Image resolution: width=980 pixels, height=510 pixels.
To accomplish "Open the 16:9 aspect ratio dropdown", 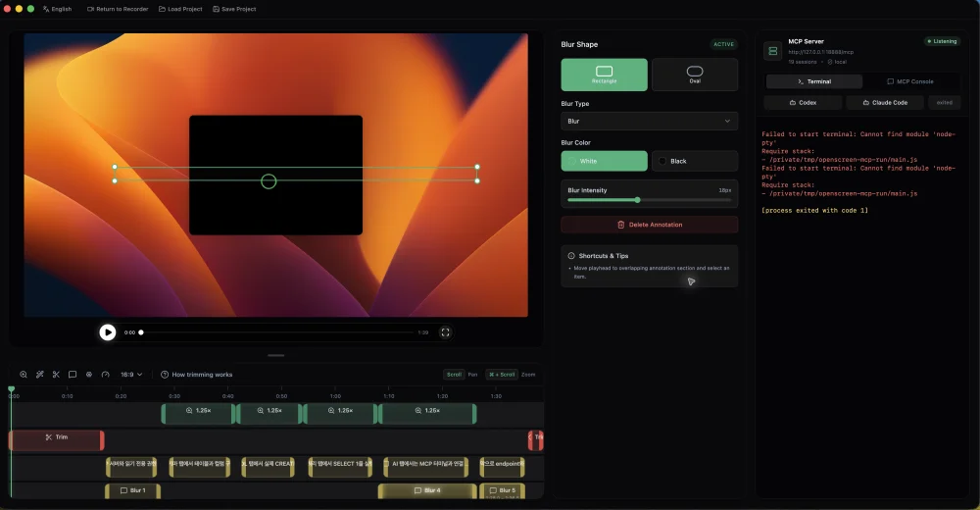I will [131, 375].
